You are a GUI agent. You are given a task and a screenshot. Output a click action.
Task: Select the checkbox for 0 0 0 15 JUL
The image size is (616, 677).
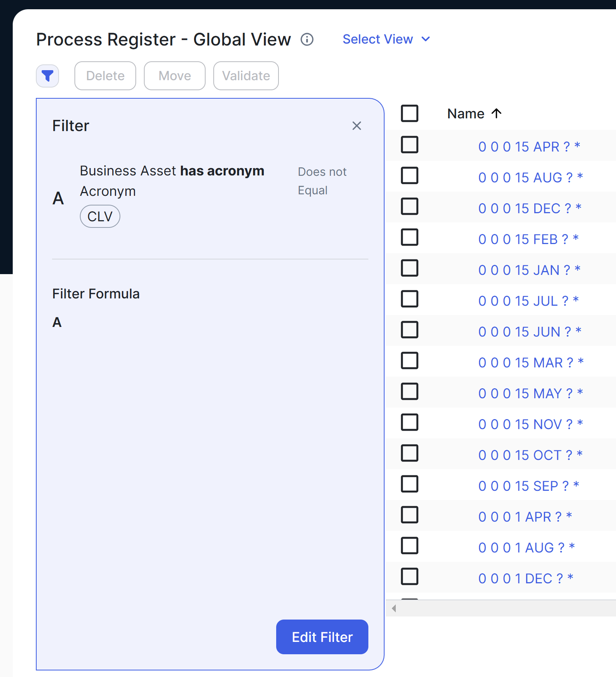(x=410, y=299)
